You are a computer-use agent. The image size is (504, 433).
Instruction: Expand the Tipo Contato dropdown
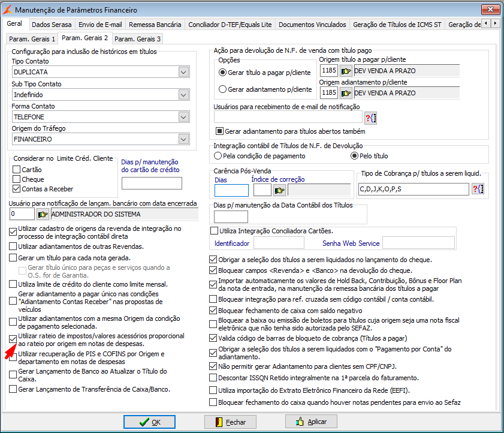coord(183,72)
